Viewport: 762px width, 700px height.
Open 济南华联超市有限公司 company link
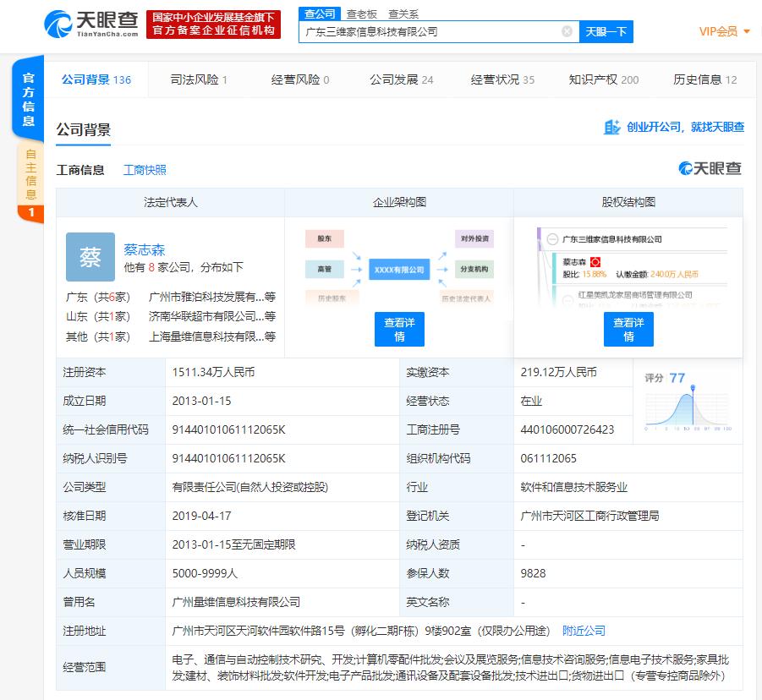coord(212,317)
